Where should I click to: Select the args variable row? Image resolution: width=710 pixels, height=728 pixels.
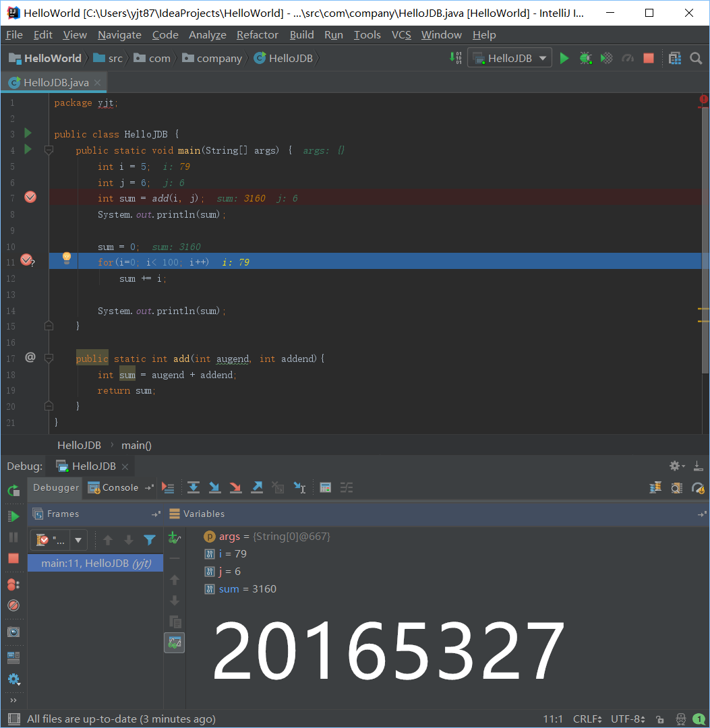point(267,537)
